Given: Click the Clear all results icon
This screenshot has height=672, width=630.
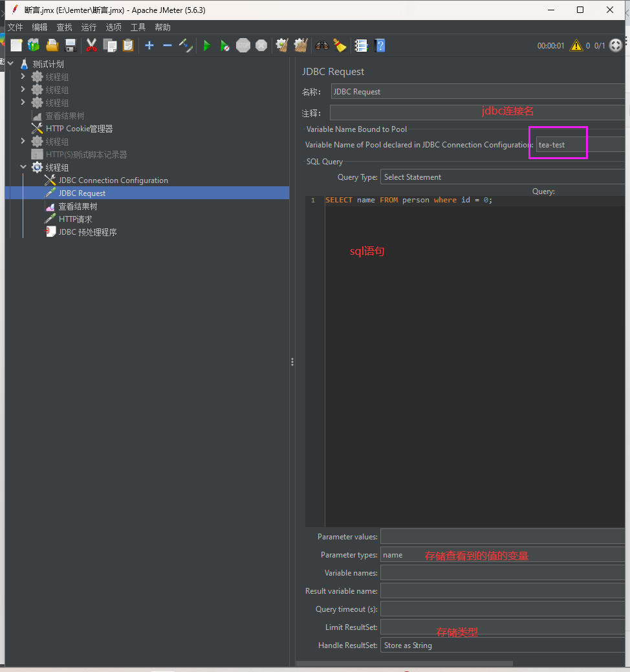Looking at the screenshot, I should click(x=301, y=45).
